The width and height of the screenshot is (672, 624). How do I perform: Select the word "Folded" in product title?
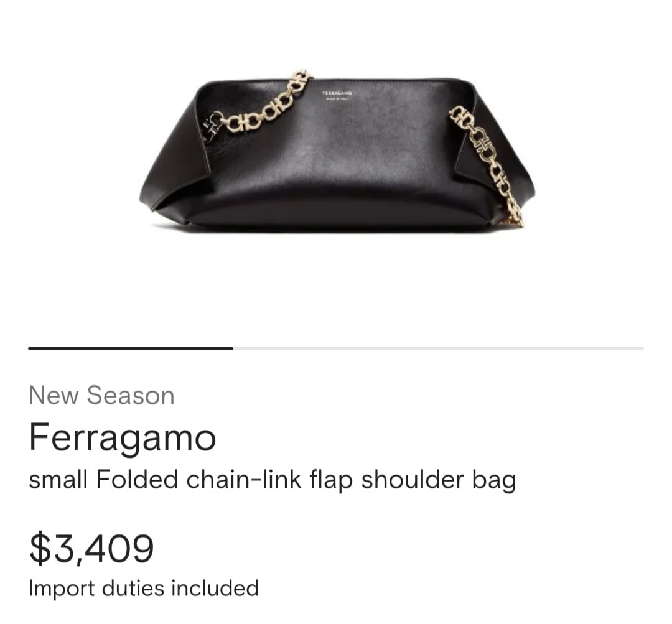[137, 478]
